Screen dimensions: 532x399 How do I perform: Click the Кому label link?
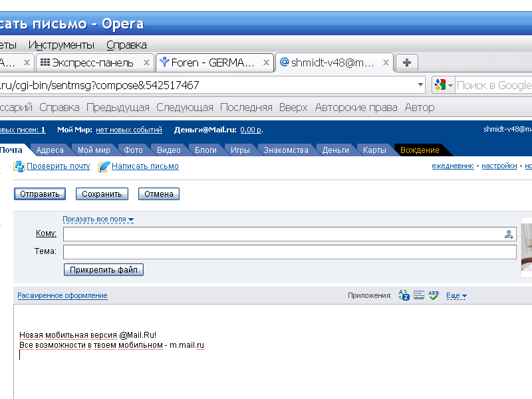(46, 233)
